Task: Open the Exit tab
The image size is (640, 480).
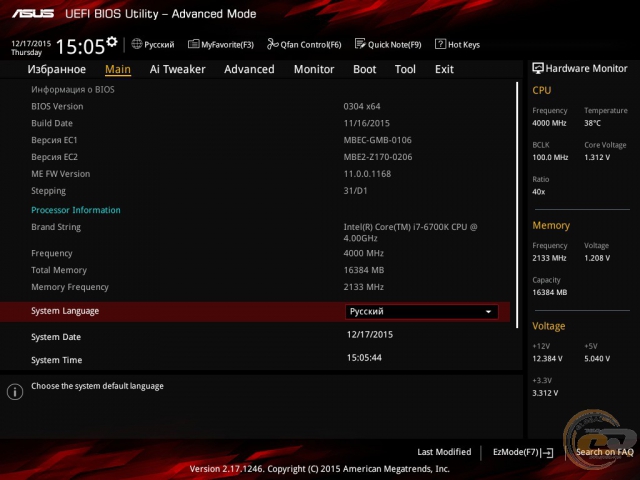Action: (444, 69)
